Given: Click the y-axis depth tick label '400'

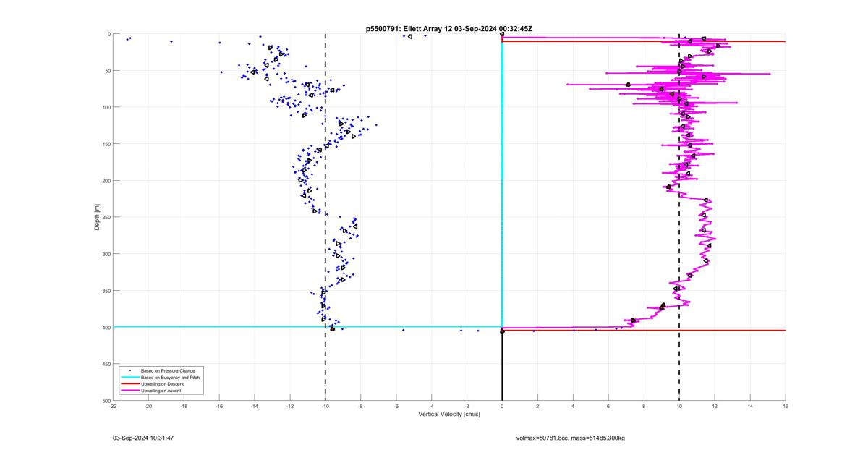Looking at the screenshot, I should (x=106, y=327).
